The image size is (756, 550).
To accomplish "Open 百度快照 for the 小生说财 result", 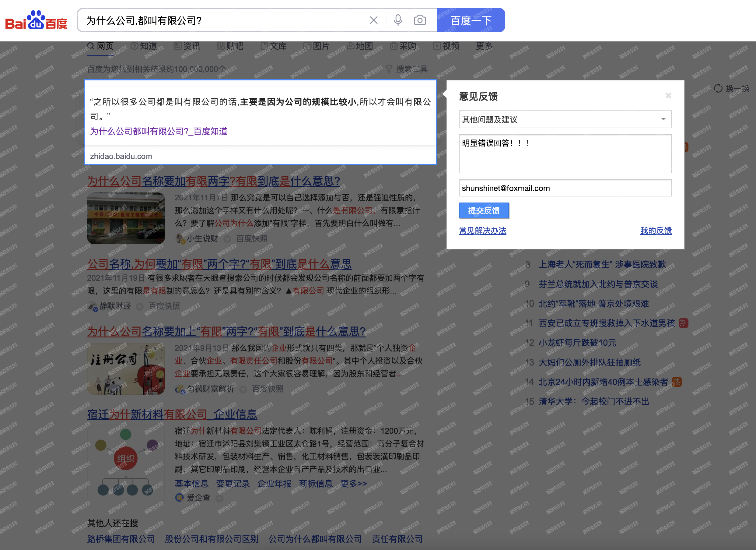I will point(252,238).
